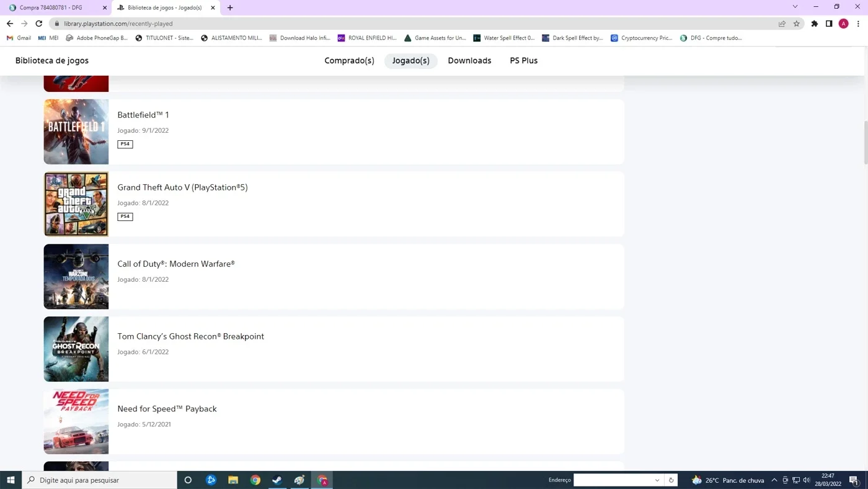Expand the taskbar Endereço dropdown arrow
Viewport: 868px width, 489px height.
click(657, 480)
